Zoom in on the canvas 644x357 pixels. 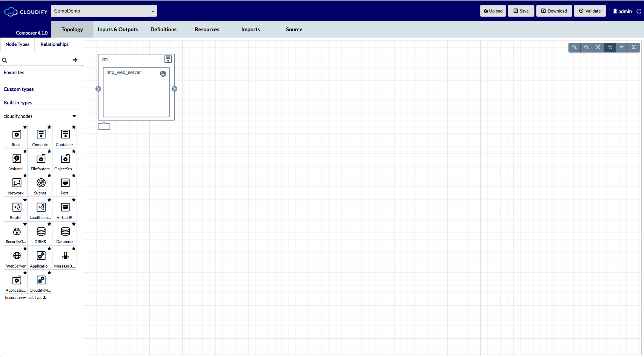pyautogui.click(x=574, y=47)
